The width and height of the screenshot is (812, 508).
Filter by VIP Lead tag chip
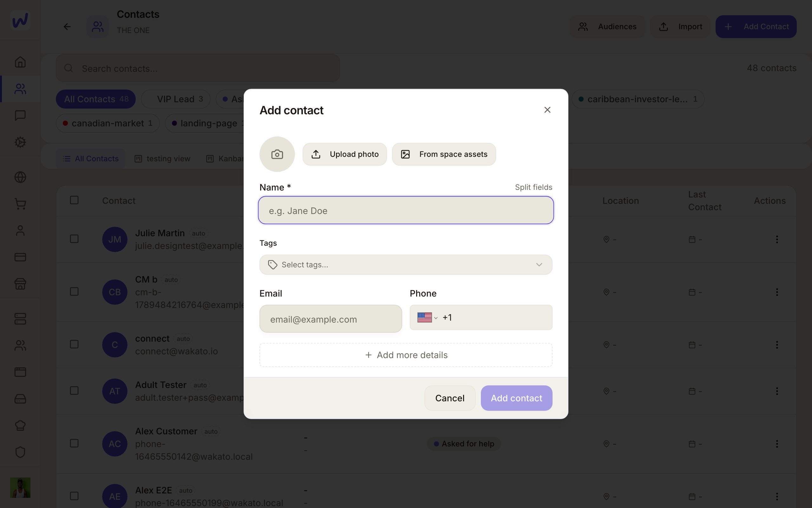(x=176, y=99)
